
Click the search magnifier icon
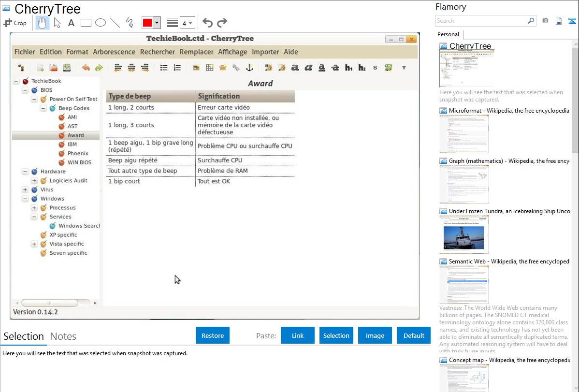click(531, 21)
